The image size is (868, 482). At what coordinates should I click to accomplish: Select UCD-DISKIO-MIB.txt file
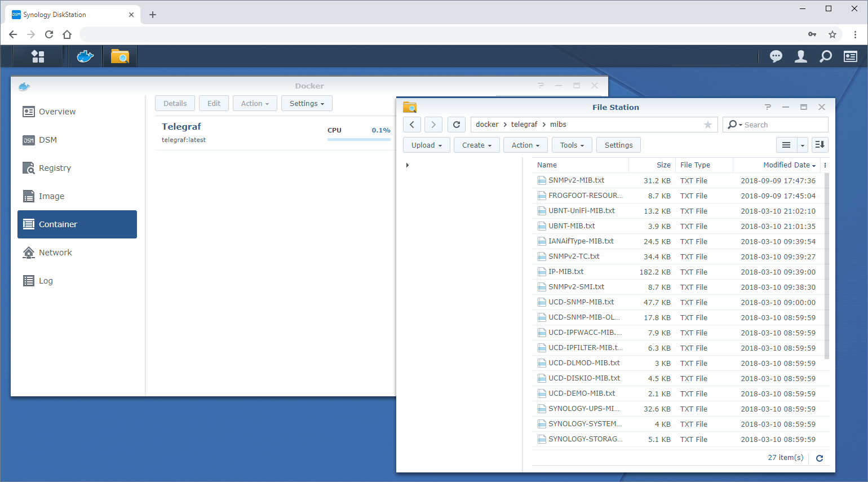pos(678,378)
